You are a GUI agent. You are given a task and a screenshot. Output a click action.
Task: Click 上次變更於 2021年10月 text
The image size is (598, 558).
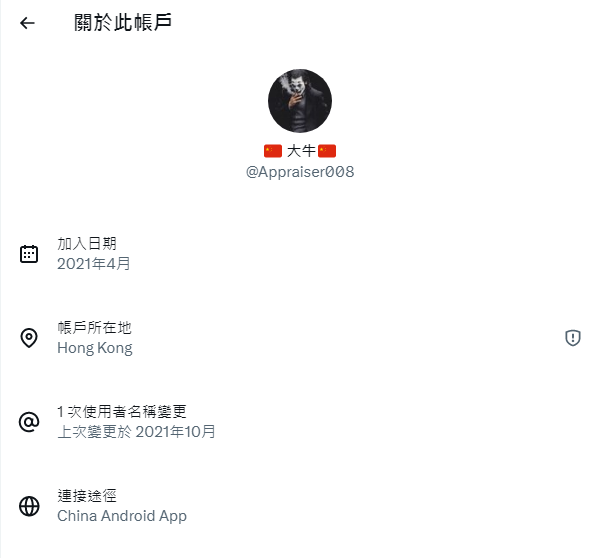(x=136, y=432)
